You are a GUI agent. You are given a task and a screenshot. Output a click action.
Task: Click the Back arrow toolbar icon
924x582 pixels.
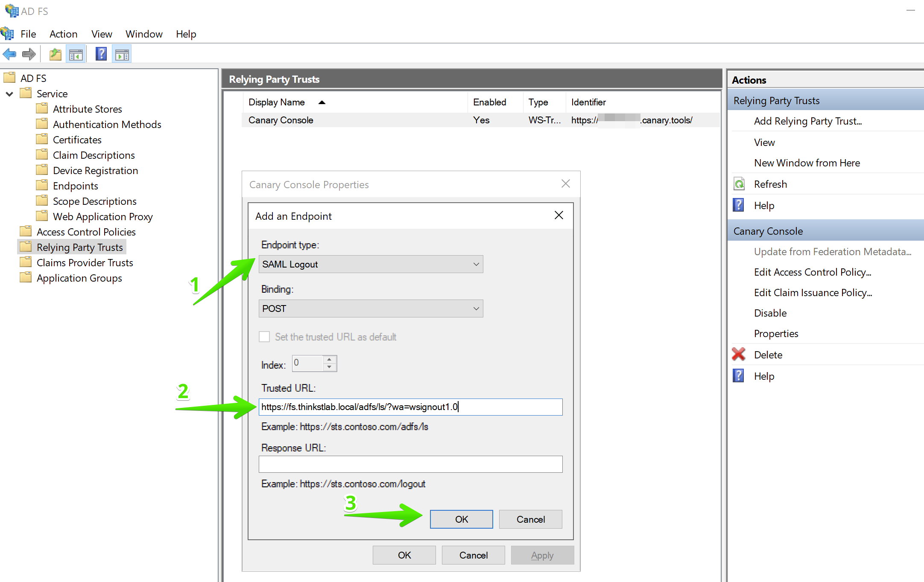(9, 54)
